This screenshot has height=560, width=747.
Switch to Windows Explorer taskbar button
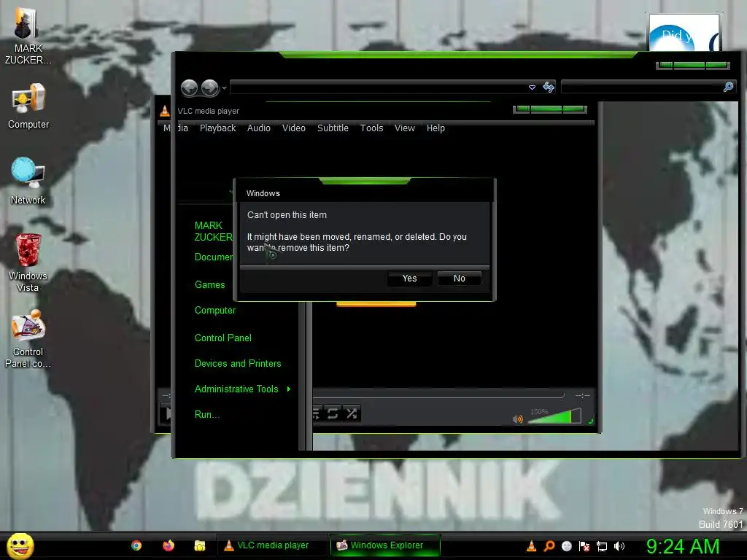(x=385, y=545)
